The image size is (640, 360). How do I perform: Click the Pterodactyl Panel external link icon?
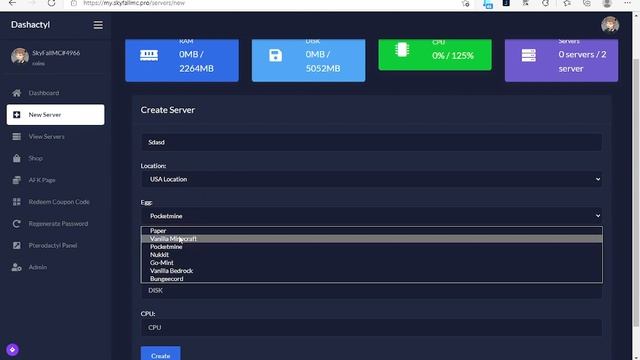pos(16,245)
